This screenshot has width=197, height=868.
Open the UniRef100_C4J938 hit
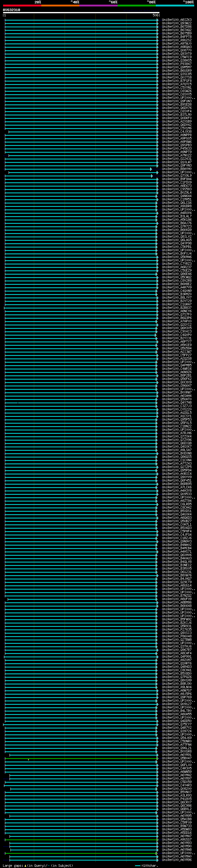pyautogui.click(x=176, y=132)
